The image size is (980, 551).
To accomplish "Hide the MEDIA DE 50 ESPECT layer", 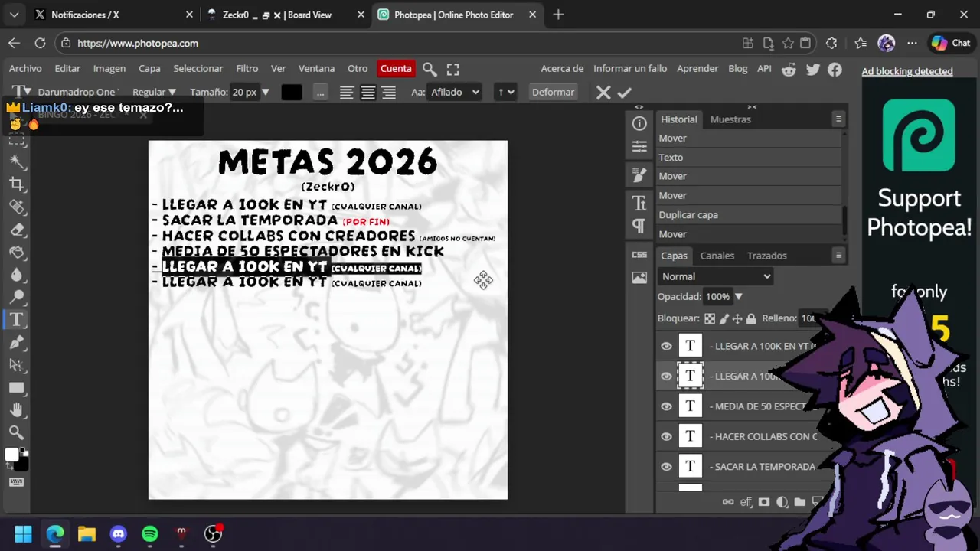I will point(666,406).
